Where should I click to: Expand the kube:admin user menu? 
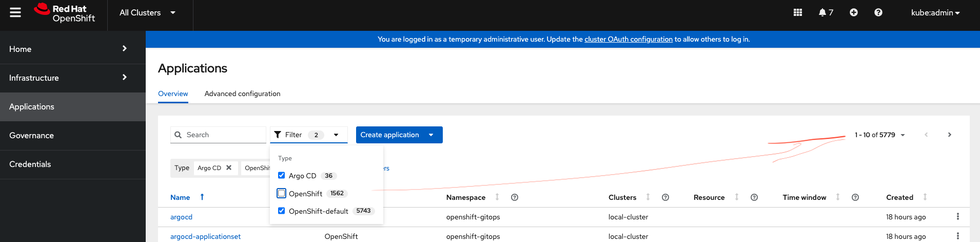click(935, 12)
